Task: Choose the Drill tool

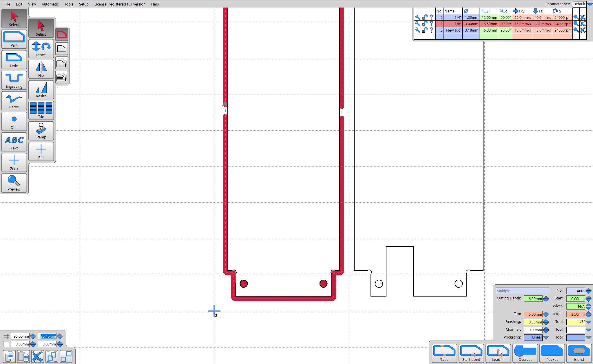Action: (14, 121)
